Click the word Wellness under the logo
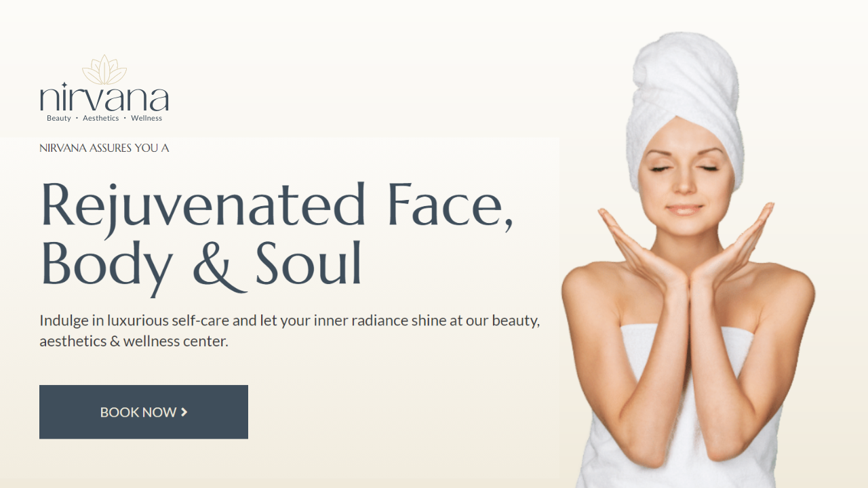 146,118
